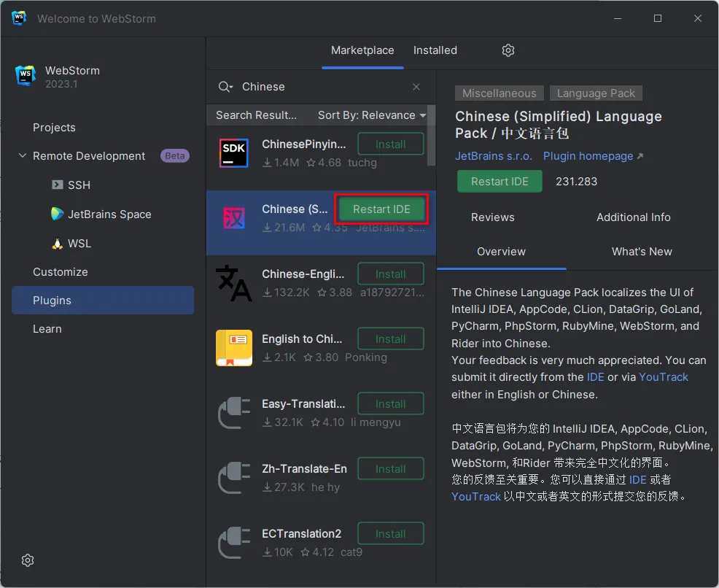This screenshot has width=719, height=588.
Task: Click the Chinese-English translate plugin icon
Action: point(234,283)
